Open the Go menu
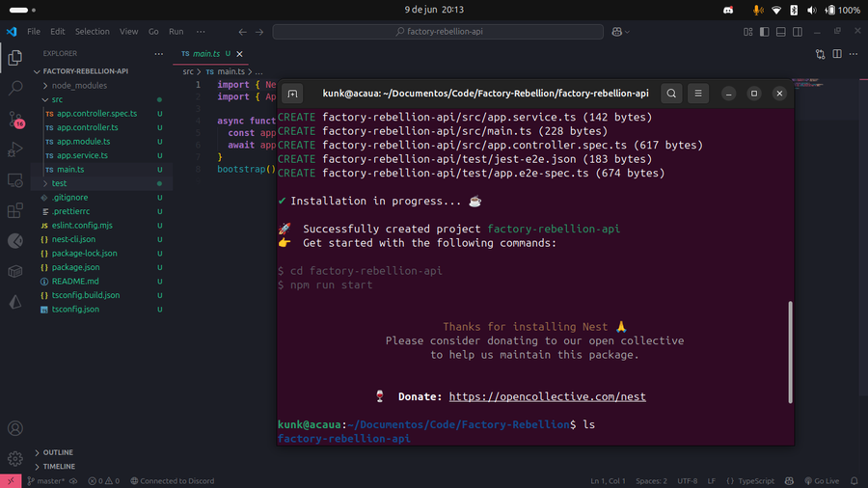 tap(153, 32)
